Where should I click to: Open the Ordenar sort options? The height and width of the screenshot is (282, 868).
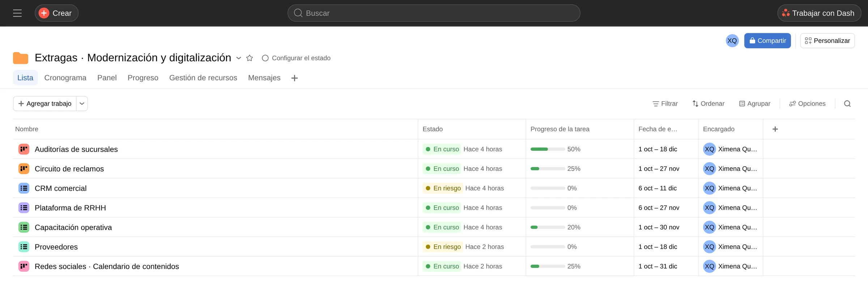[x=709, y=104]
